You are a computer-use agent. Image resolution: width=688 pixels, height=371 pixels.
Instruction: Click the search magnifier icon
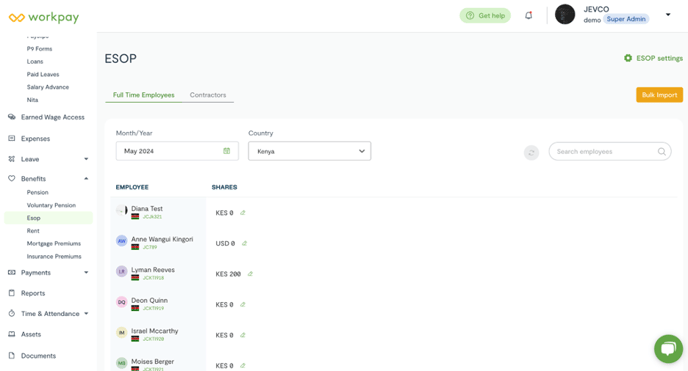(662, 152)
